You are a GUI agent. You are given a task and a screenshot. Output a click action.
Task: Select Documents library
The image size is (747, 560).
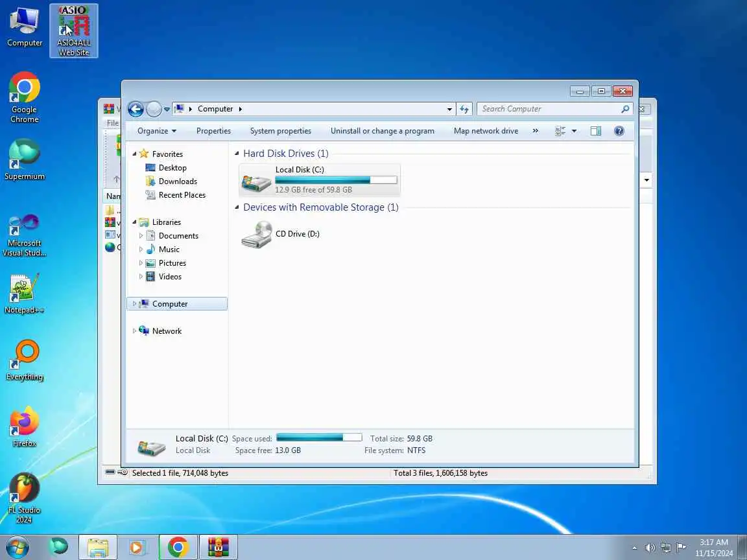178,236
